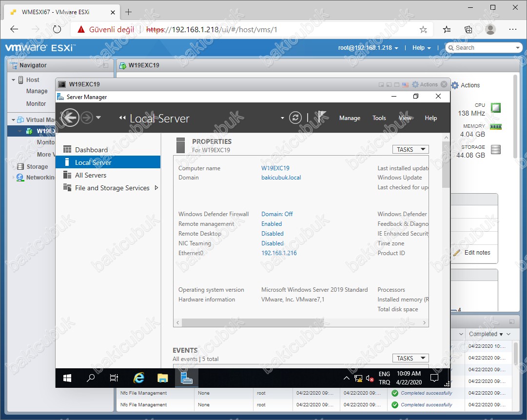Open the Manage menu in Server Manager
527x420 pixels.
tap(350, 118)
